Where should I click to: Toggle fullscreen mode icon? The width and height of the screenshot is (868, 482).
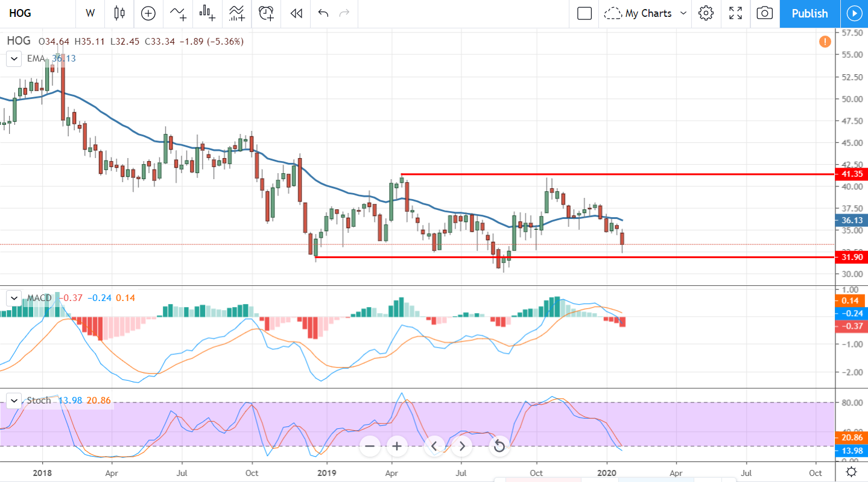pyautogui.click(x=735, y=13)
